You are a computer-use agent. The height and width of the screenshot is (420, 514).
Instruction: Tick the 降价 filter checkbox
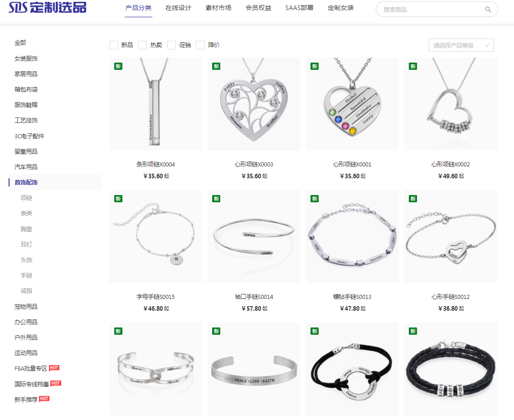click(200, 45)
